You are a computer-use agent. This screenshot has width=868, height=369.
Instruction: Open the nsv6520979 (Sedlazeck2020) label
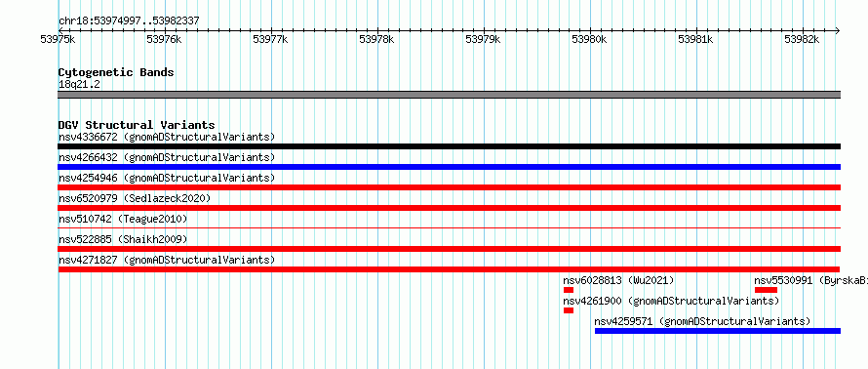click(135, 198)
